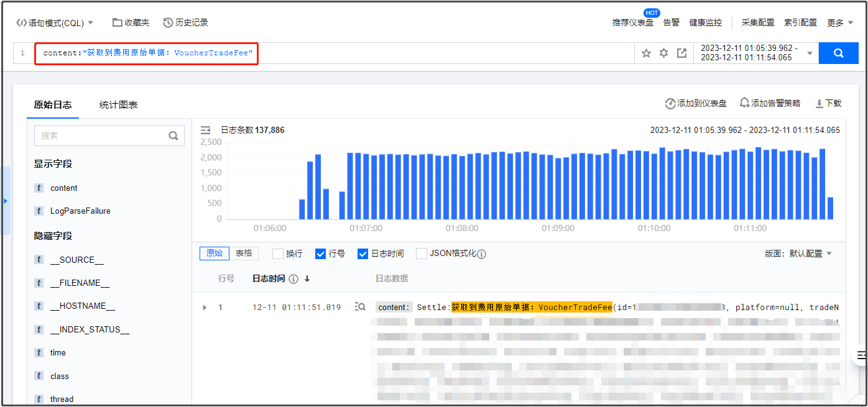Click the JSON格式化 info icon
This screenshot has width=868, height=407.
[x=481, y=254]
